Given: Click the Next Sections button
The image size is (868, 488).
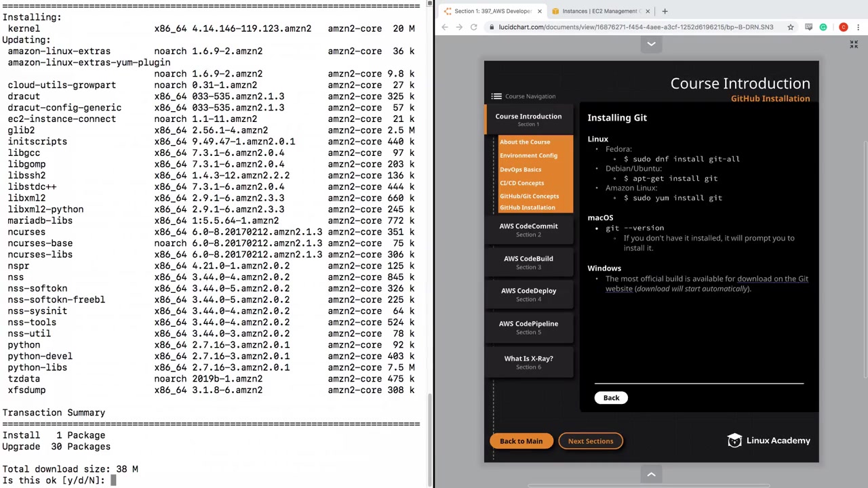Looking at the screenshot, I should pos(591,441).
